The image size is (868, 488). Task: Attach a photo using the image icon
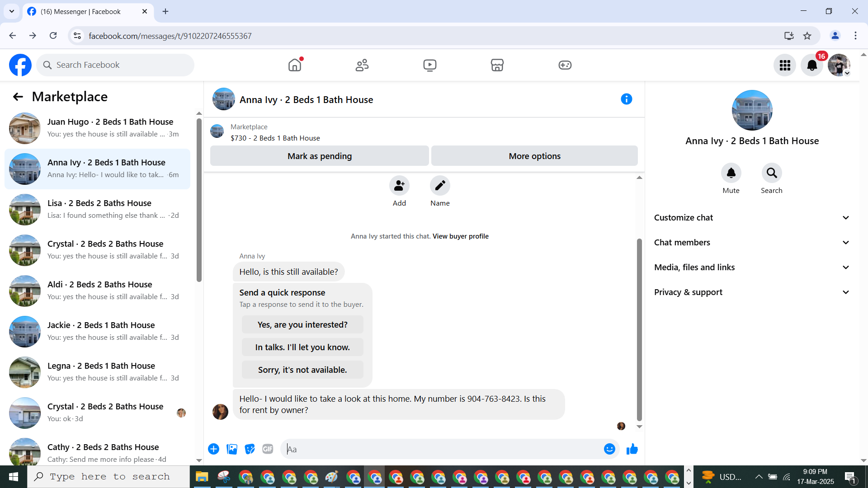232,449
